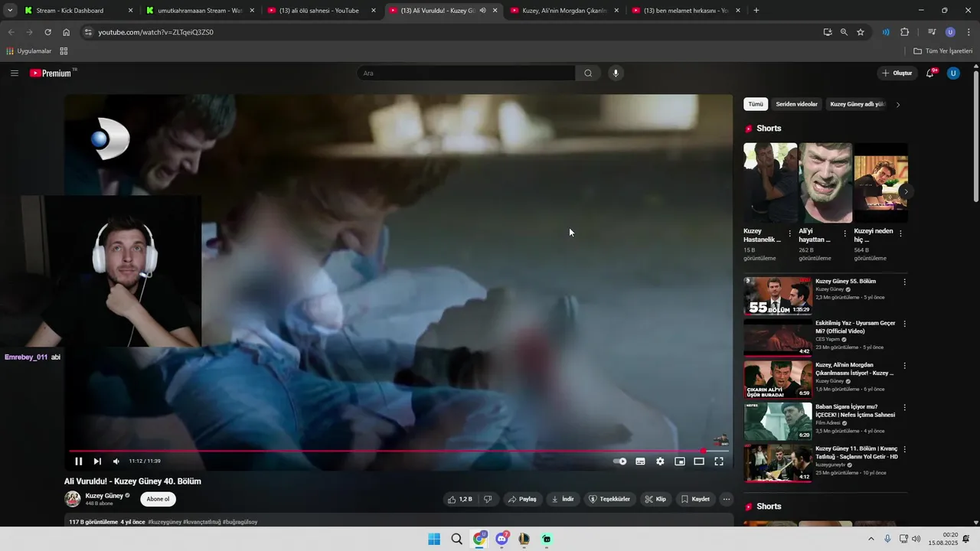The height and width of the screenshot is (551, 980).
Task: Create a clip with Klip
Action: point(655,499)
